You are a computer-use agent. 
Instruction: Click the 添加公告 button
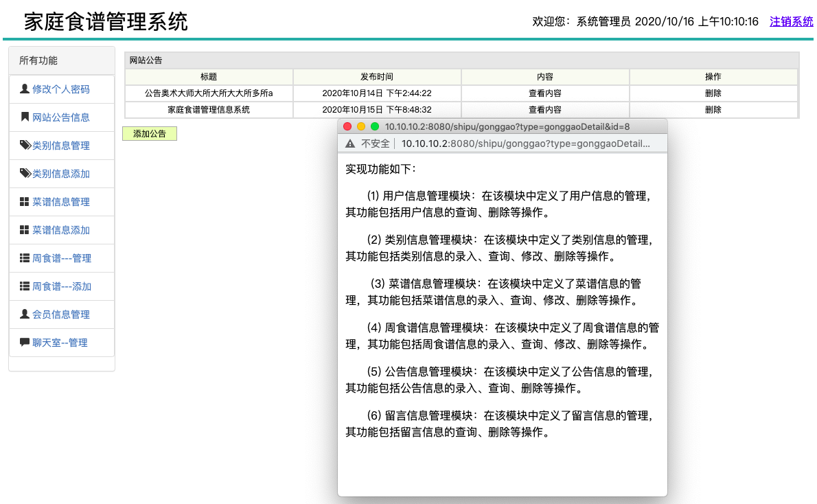pyautogui.click(x=150, y=133)
